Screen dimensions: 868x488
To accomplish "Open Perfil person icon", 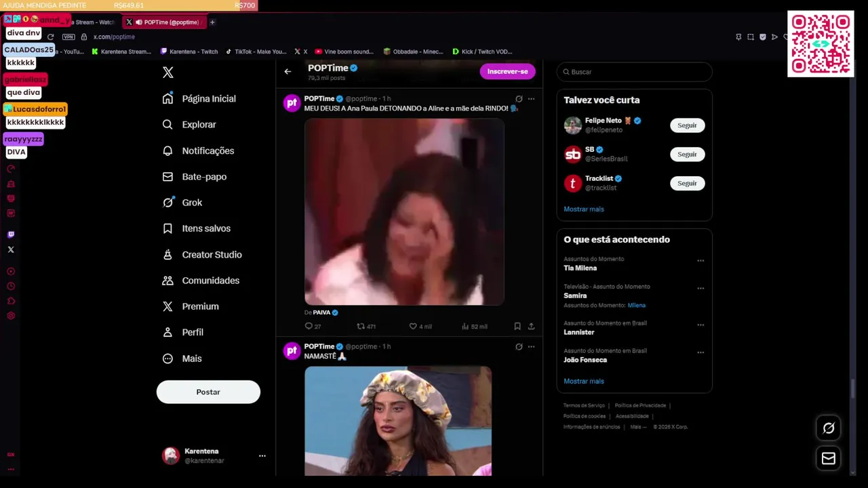I will point(167,332).
